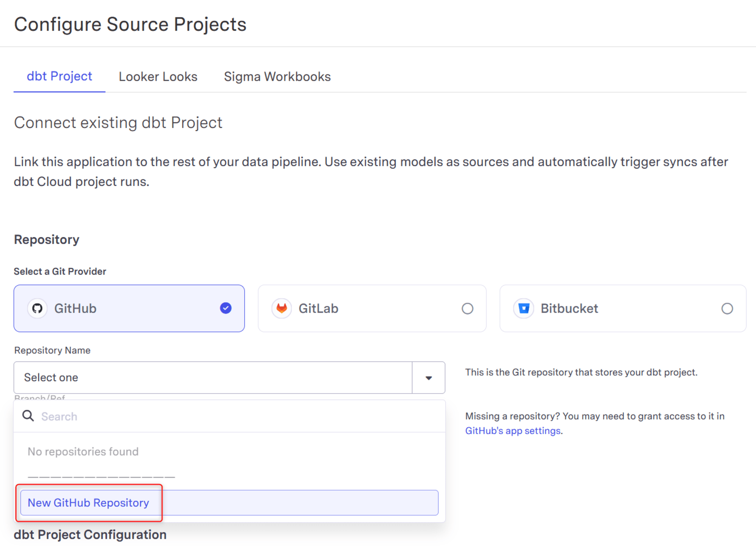Click the GitHub octocat logo icon
The image size is (756, 551).
[37, 309]
